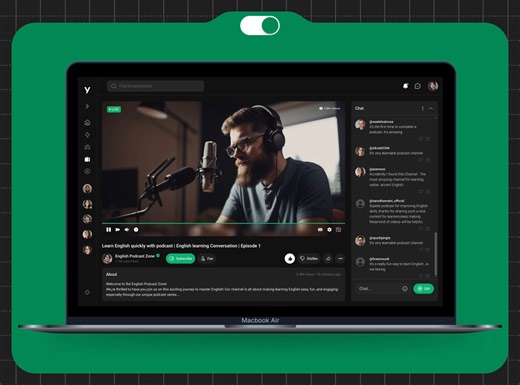Share the video using the arrow icon
The width and height of the screenshot is (520, 385).
(x=328, y=259)
